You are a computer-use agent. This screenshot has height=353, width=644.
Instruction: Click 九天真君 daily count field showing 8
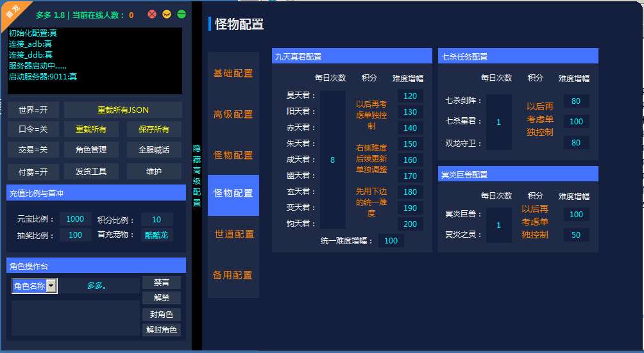[x=333, y=160]
